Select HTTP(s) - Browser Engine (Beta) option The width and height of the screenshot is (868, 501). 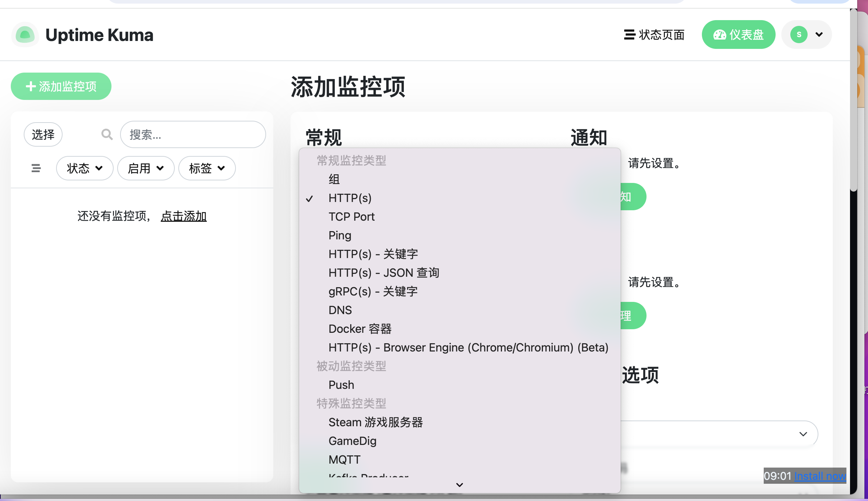460,347
